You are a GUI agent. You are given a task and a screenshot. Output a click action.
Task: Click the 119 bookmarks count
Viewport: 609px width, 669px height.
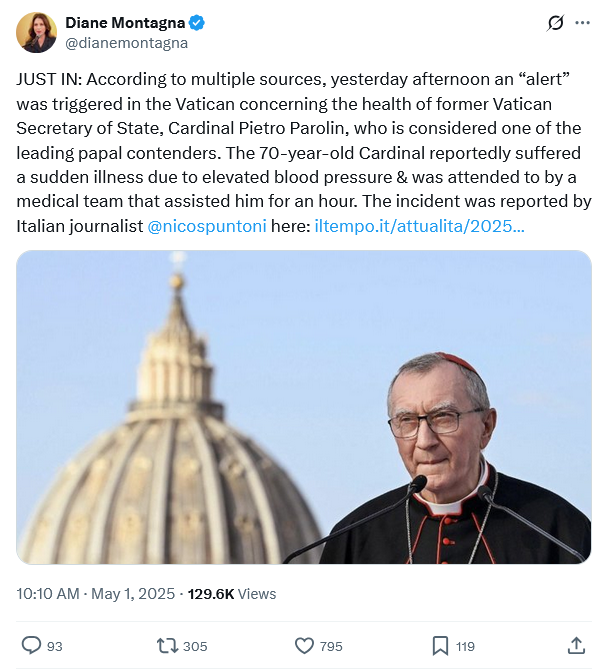pyautogui.click(x=465, y=646)
